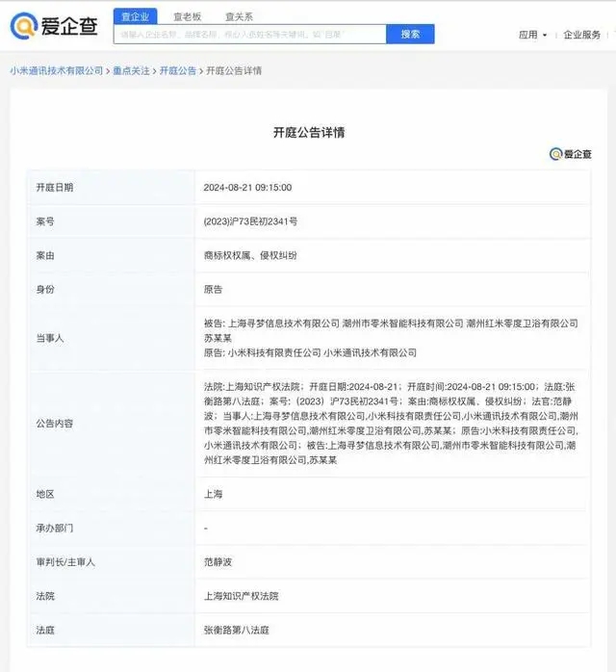Open the 重点关注 breadcrumb link
Image resolution: width=616 pixels, height=672 pixels.
(x=131, y=71)
